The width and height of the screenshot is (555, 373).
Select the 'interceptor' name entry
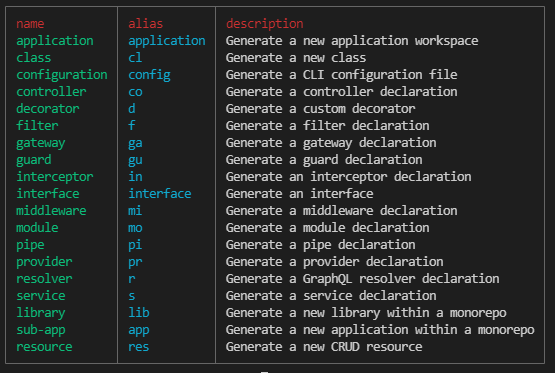[x=55, y=177]
